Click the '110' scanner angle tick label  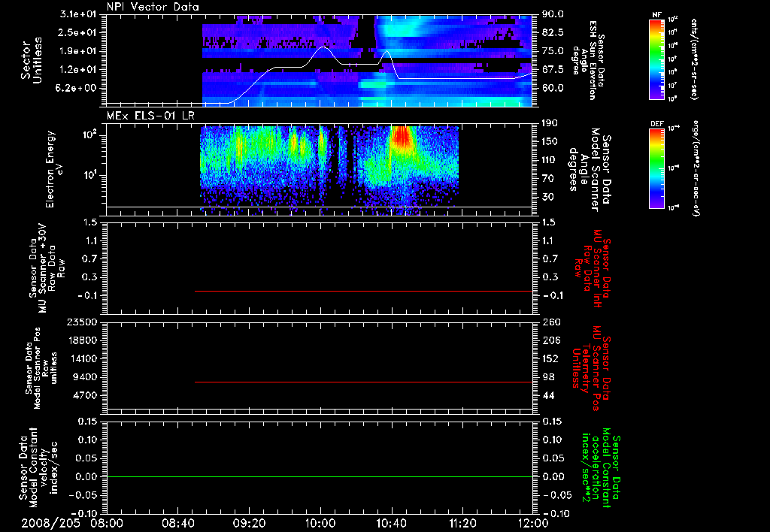click(550, 160)
